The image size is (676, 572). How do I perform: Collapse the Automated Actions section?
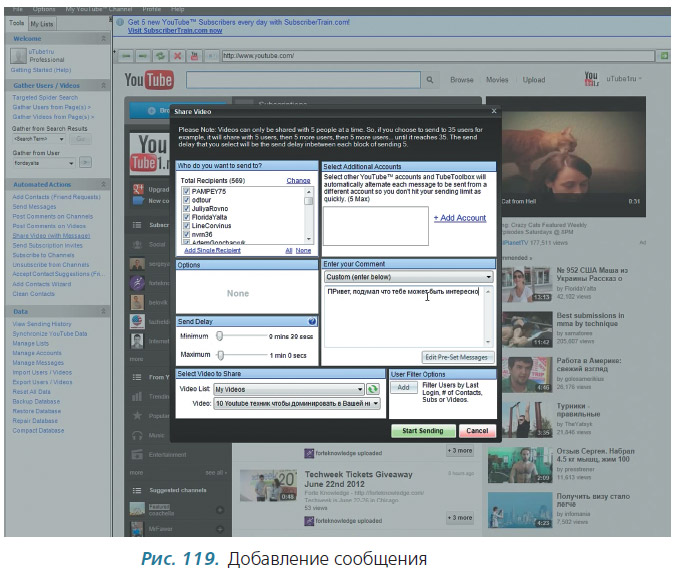click(x=103, y=184)
